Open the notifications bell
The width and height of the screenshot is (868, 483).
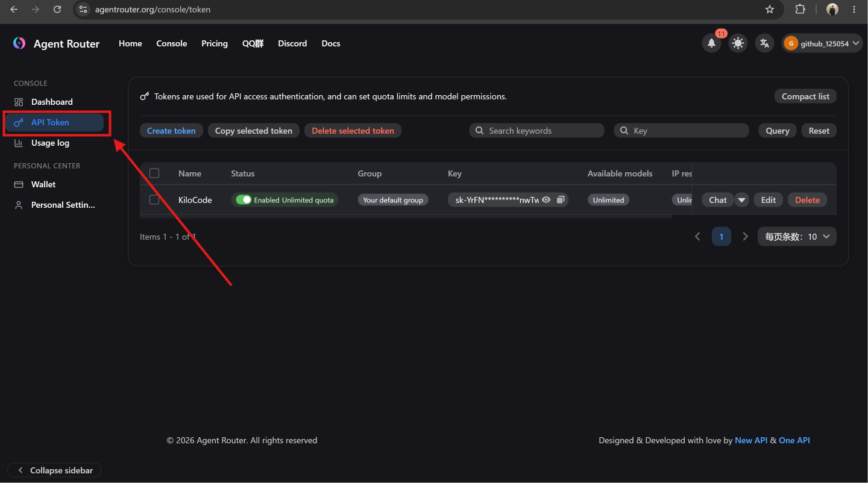[711, 43]
